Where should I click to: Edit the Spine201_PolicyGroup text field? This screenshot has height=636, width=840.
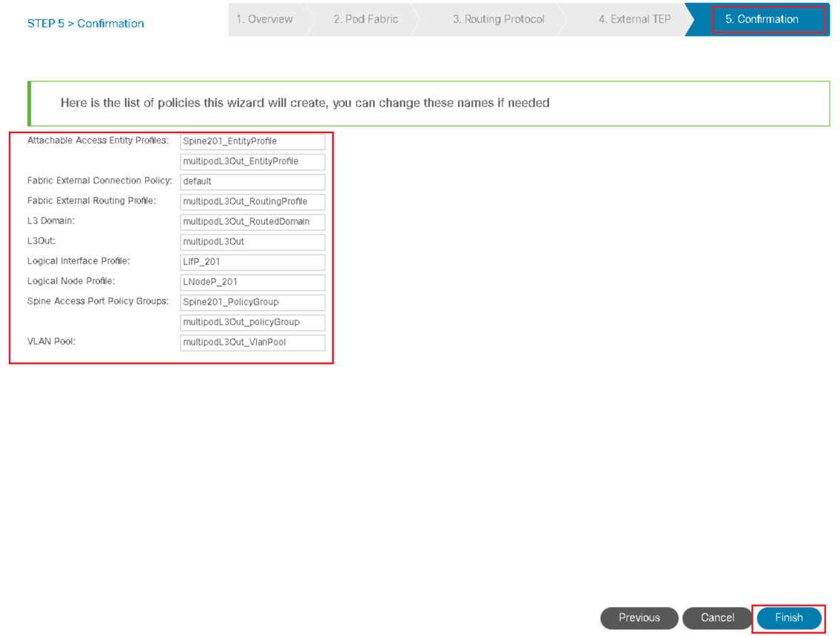pyautogui.click(x=252, y=302)
